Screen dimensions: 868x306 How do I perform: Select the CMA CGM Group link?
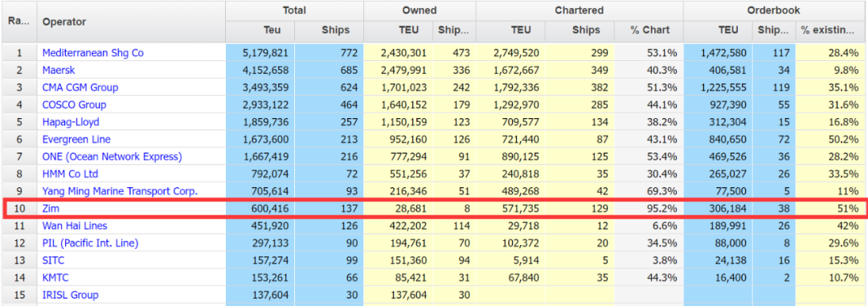point(80,88)
